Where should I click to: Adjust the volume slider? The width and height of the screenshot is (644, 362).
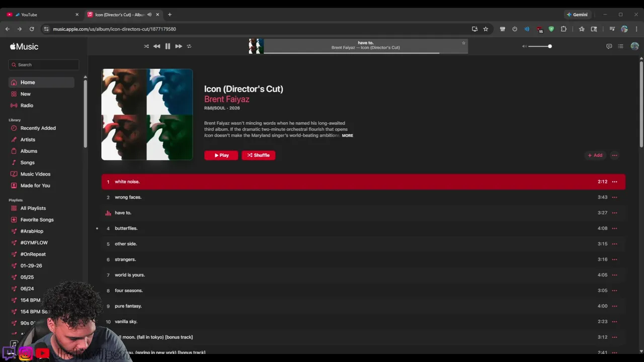540,46
